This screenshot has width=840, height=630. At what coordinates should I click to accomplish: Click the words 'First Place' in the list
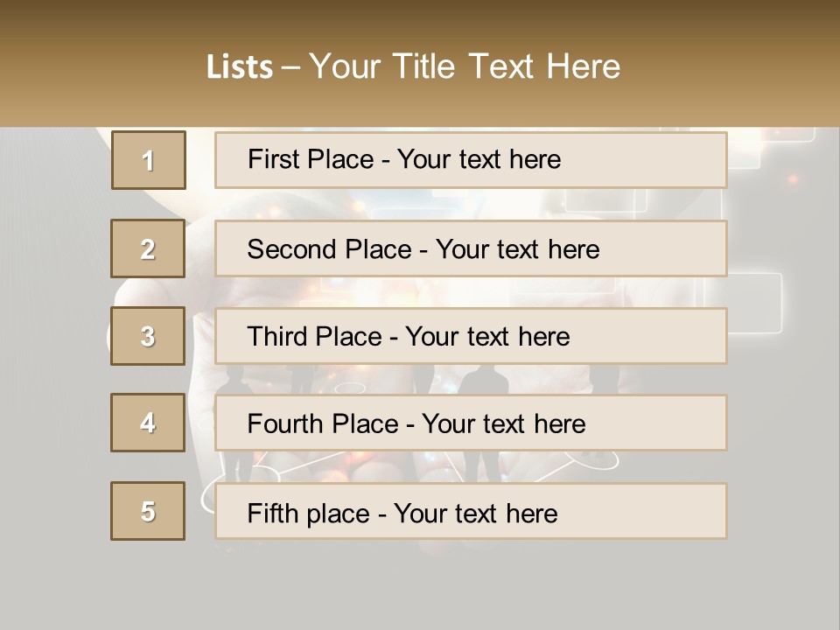click(311, 159)
